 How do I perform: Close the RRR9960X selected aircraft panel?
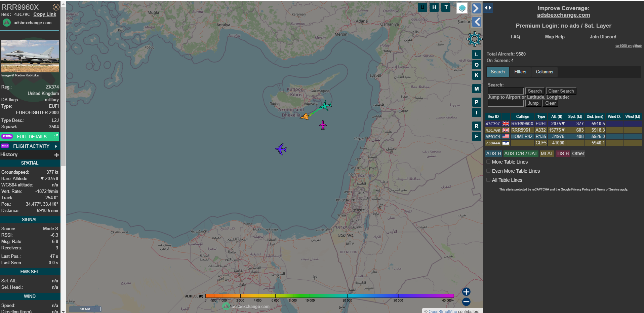(56, 7)
